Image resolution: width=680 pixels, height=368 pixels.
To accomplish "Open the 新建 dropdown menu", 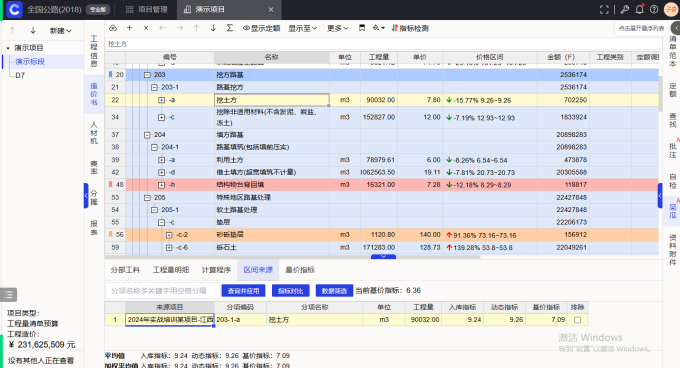I will point(60,31).
